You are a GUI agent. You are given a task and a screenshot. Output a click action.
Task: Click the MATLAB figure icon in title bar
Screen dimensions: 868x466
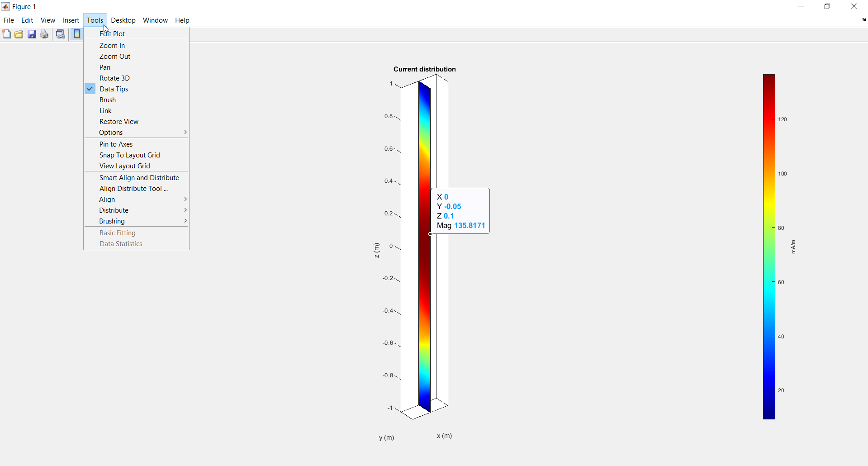[5, 6]
